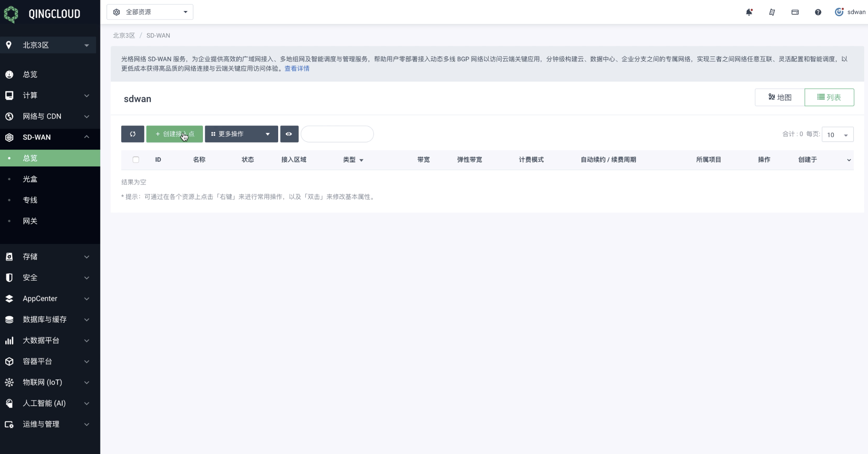Click the search input field
868x454 pixels.
point(337,134)
